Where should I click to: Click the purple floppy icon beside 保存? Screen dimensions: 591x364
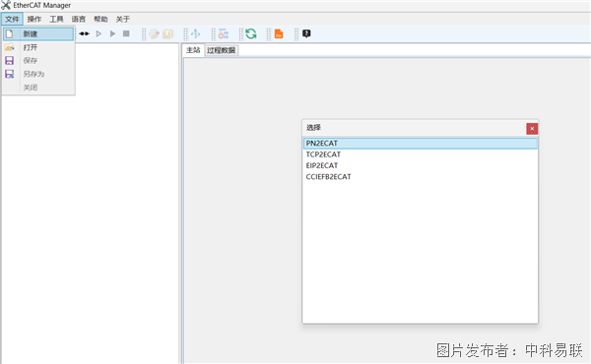[10, 61]
